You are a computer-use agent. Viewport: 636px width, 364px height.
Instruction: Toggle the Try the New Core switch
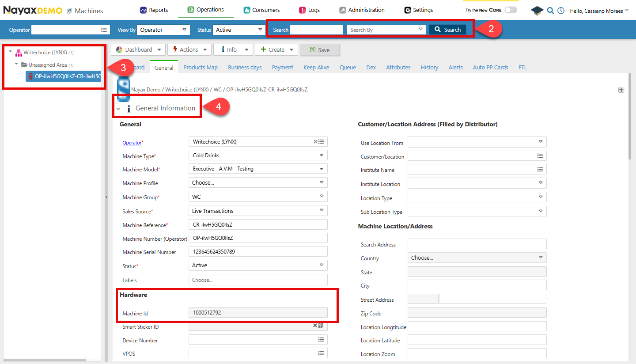pos(511,10)
